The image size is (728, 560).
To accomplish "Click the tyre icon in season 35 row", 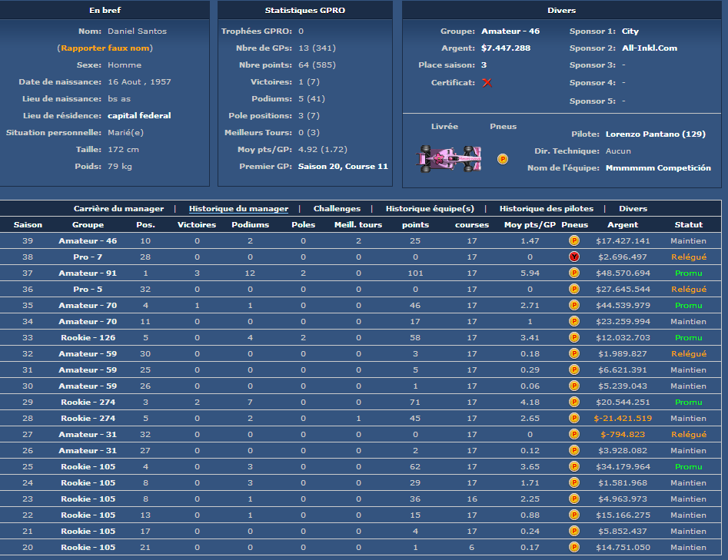I will pos(574,305).
